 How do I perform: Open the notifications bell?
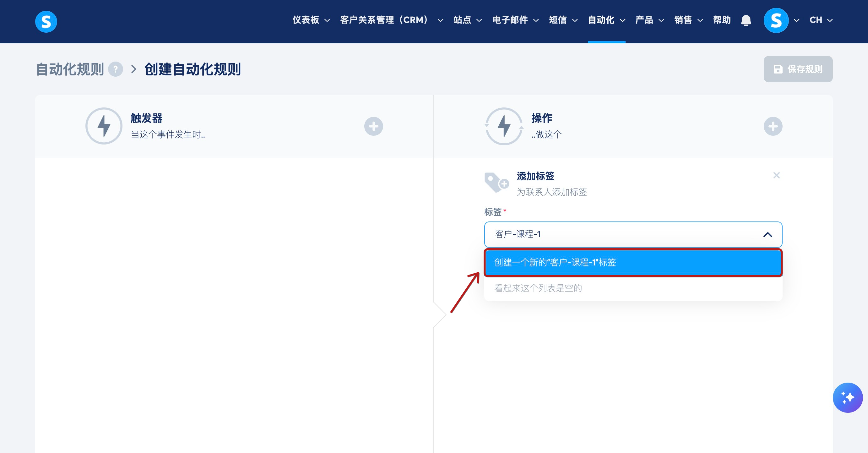[x=746, y=20]
